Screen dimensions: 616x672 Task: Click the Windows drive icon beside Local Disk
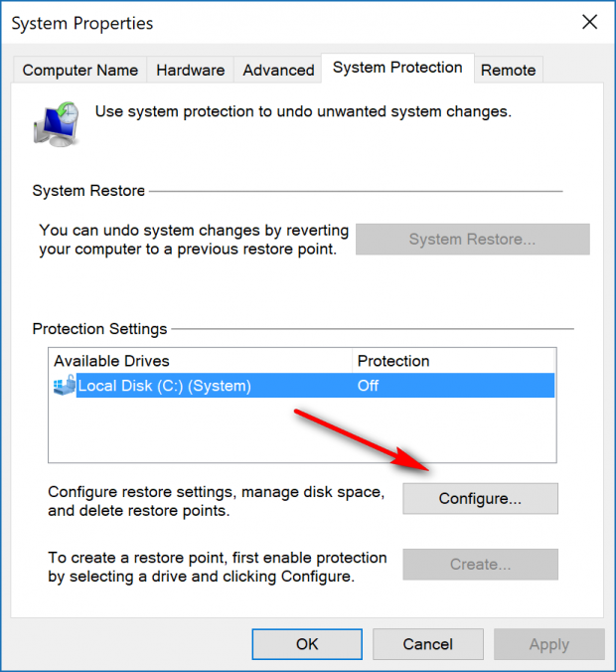pyautogui.click(x=65, y=386)
